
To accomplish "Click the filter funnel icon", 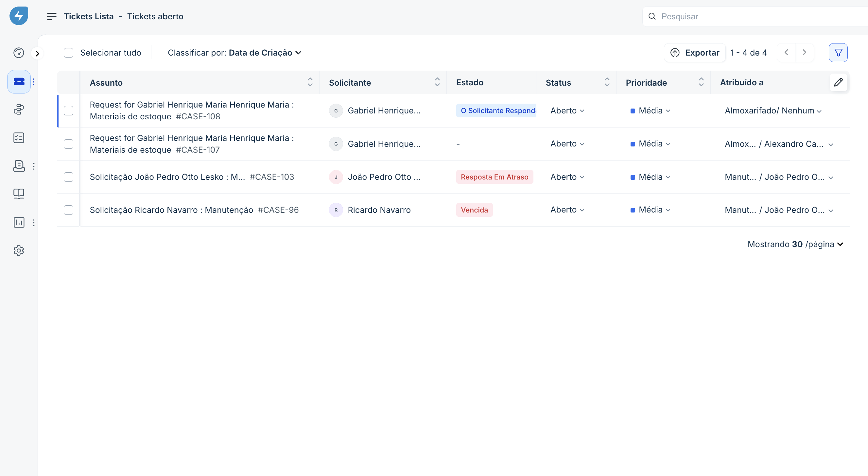I will (x=838, y=53).
